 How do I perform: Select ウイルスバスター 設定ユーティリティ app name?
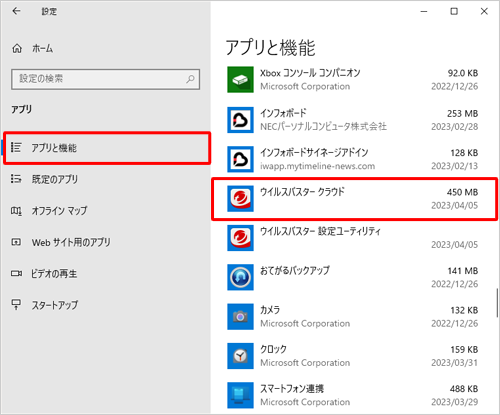[x=320, y=231]
